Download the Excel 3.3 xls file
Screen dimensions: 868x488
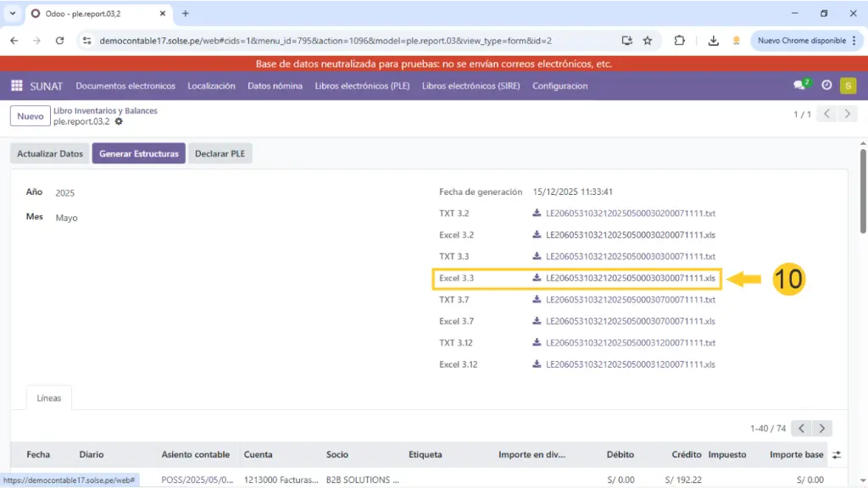coord(630,278)
